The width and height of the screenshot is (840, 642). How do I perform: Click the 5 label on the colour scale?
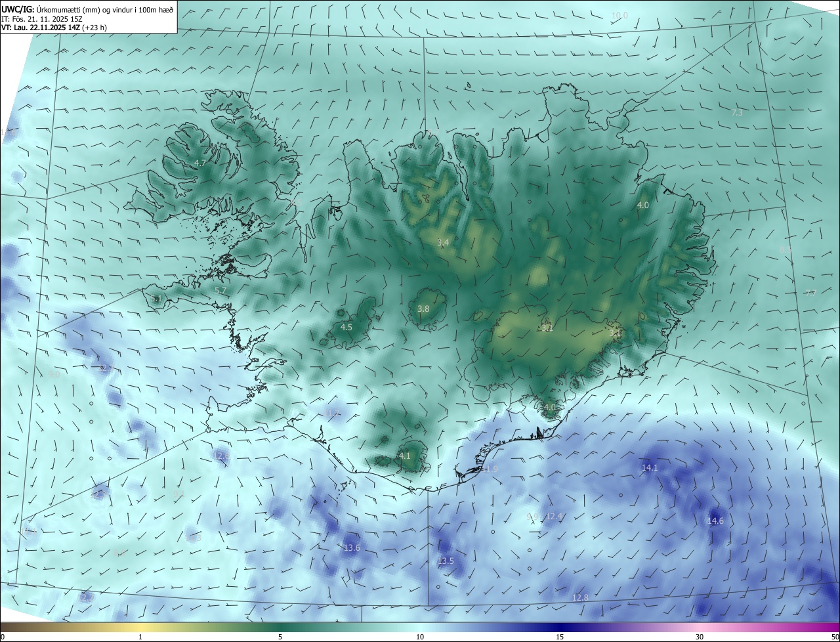pos(280,637)
